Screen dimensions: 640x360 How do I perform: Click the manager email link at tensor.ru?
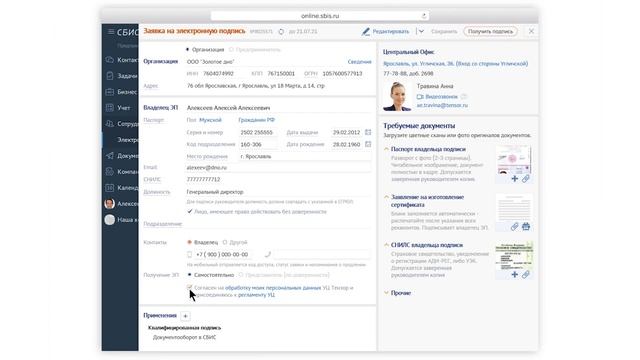[x=442, y=105]
